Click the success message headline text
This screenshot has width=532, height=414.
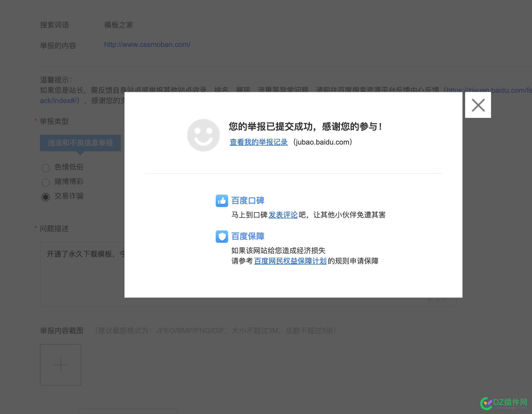[x=305, y=127]
